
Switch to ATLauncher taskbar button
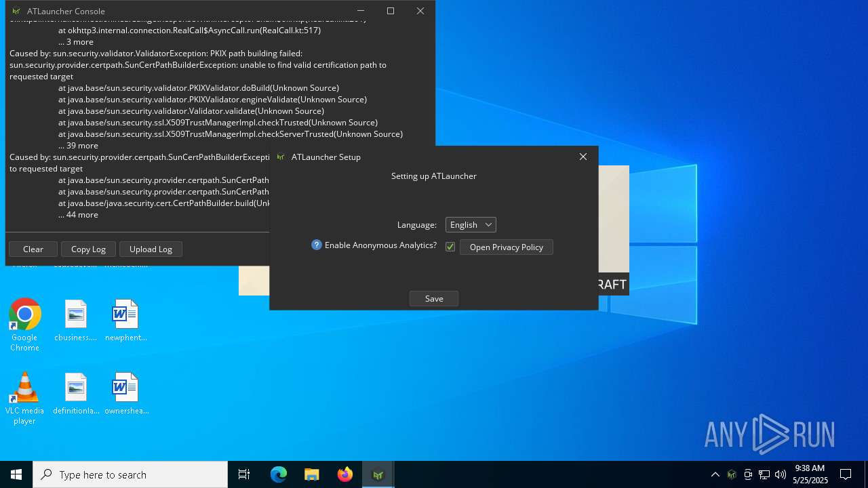pyautogui.click(x=378, y=474)
